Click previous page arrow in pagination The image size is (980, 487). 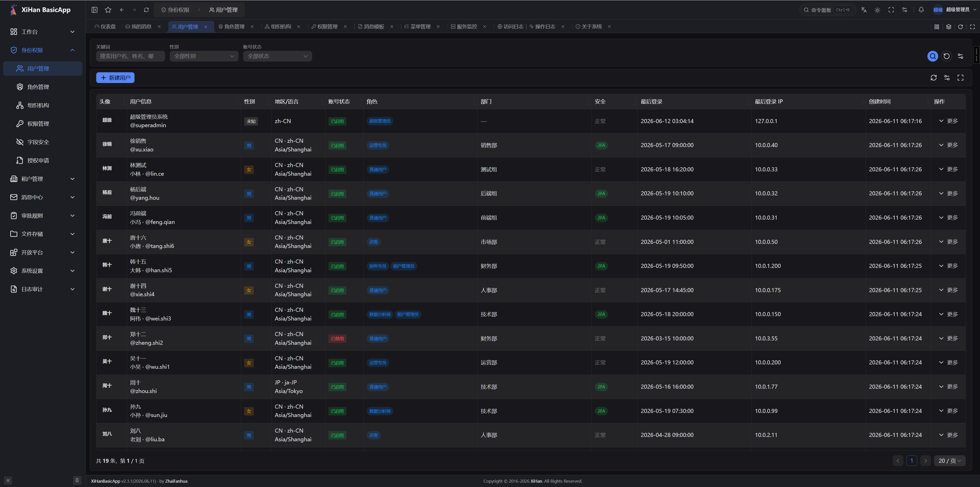(898, 461)
